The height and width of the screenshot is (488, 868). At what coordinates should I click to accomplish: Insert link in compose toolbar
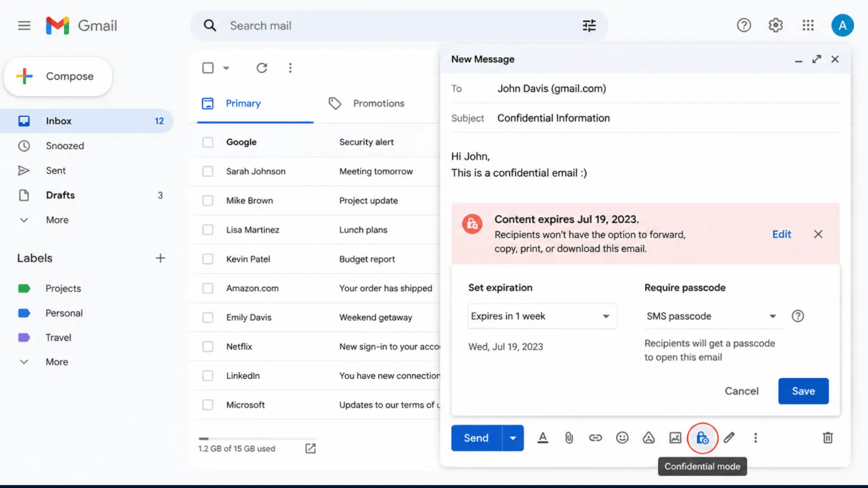[595, 438]
